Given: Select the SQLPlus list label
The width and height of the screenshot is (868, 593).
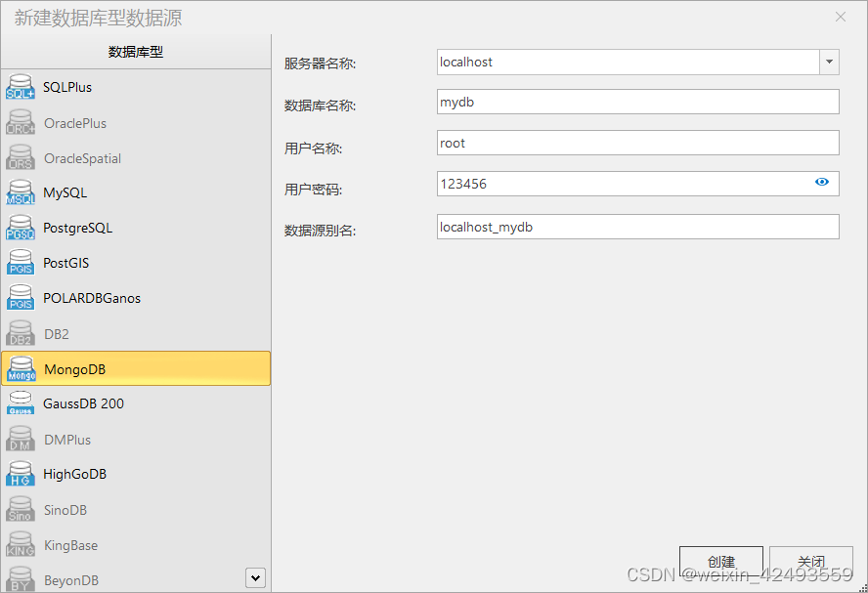Looking at the screenshot, I should click(67, 87).
